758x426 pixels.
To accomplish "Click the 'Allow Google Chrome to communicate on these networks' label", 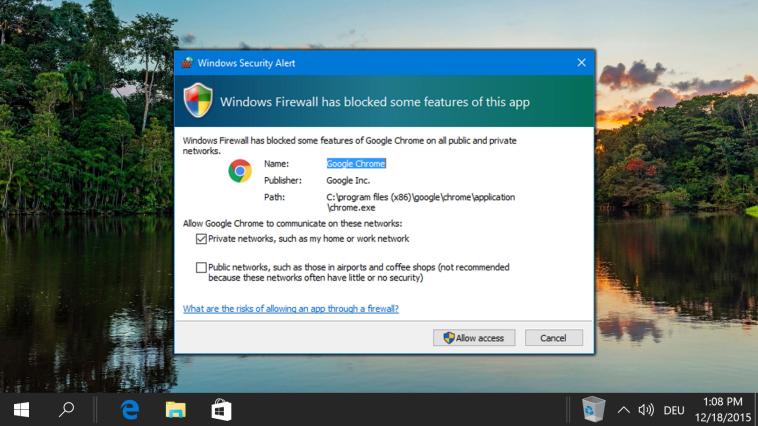I will pyautogui.click(x=292, y=223).
